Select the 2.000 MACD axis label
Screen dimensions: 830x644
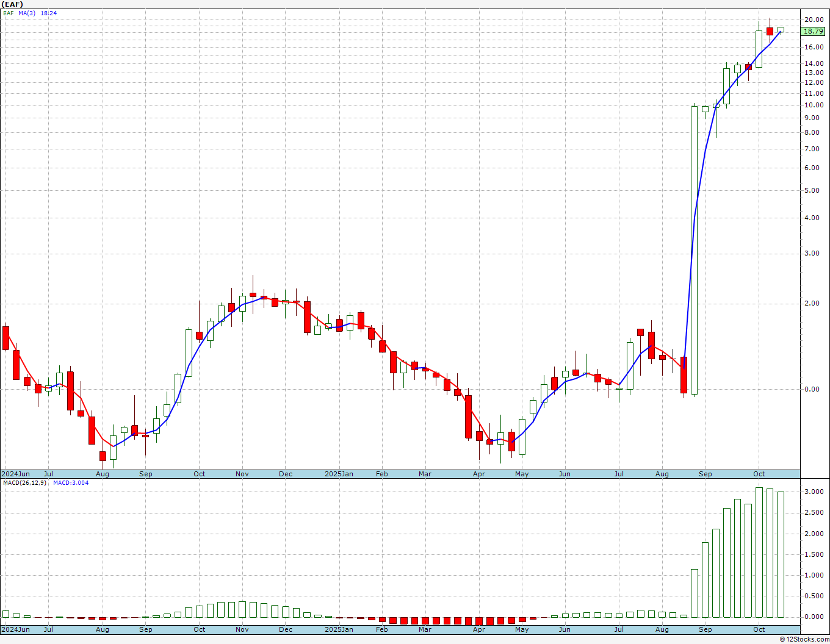pyautogui.click(x=814, y=534)
